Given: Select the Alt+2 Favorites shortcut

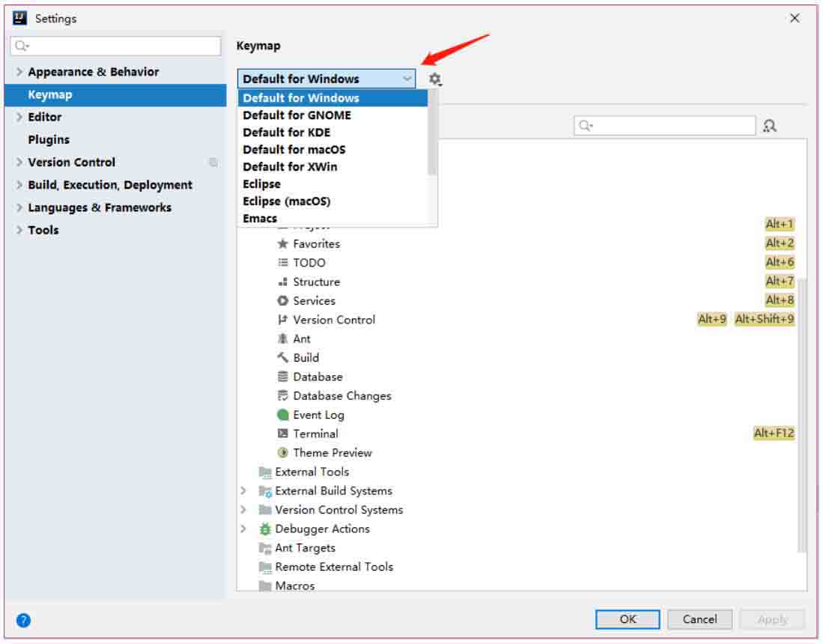Looking at the screenshot, I should tap(780, 243).
